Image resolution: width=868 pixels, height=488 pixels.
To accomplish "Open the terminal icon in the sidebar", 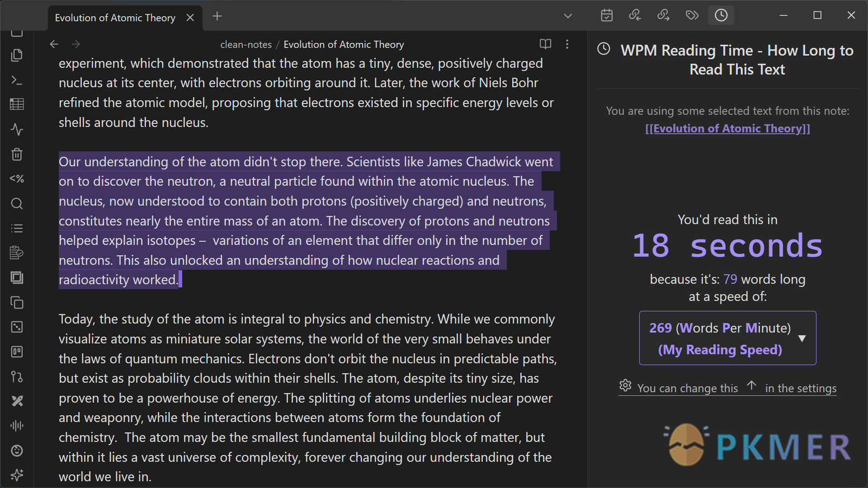I will pyautogui.click(x=17, y=80).
